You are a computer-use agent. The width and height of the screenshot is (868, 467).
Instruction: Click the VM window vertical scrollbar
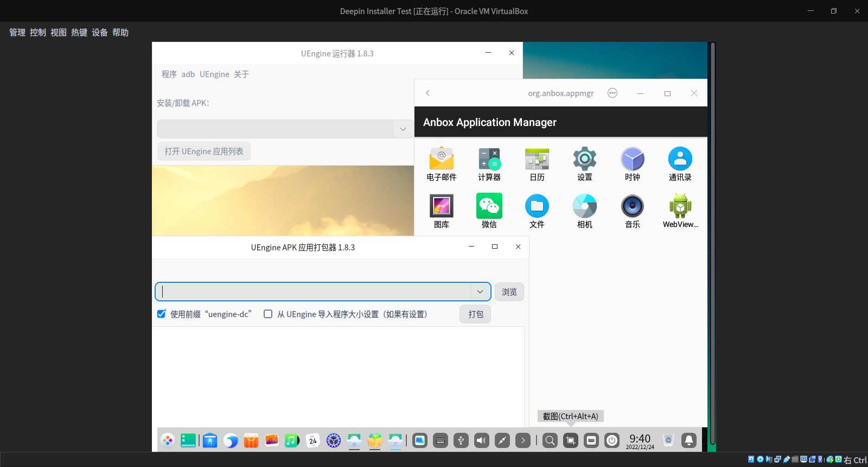coord(713,244)
